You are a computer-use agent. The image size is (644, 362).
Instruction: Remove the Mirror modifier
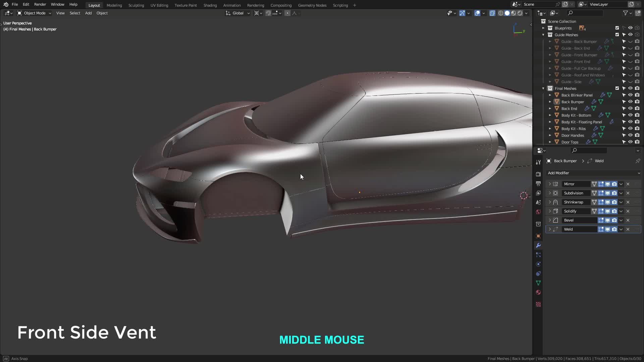(x=628, y=184)
